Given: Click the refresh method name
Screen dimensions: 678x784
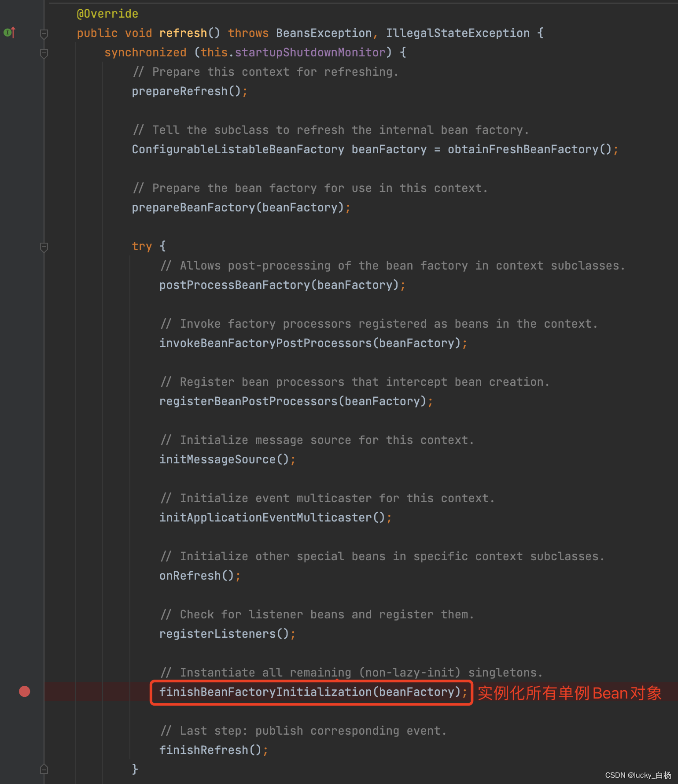Looking at the screenshot, I should [183, 33].
